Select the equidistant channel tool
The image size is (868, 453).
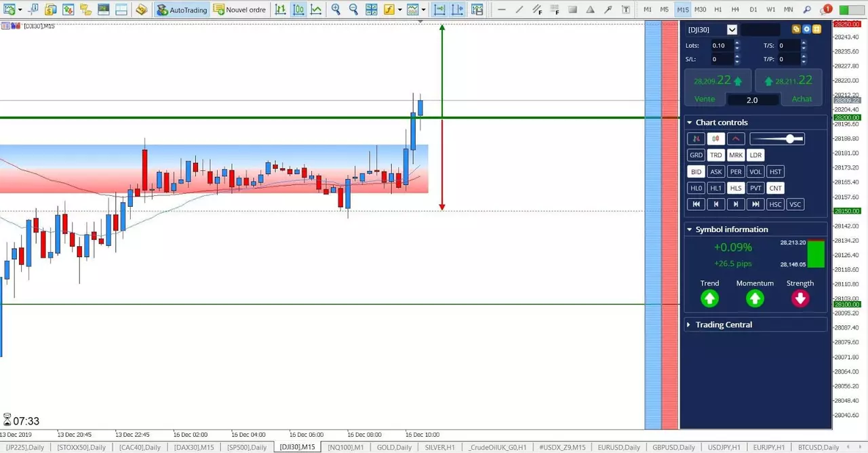537,10
